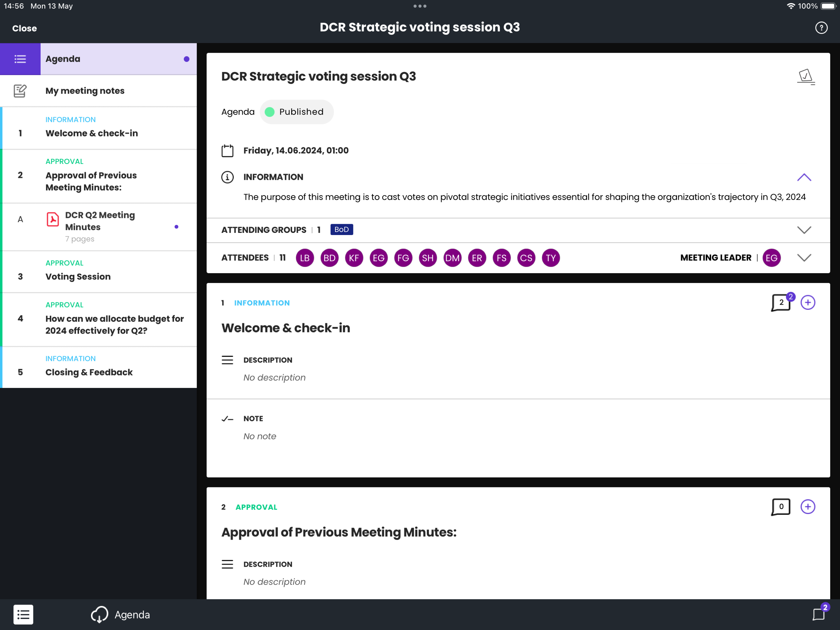Viewport: 840px width, 630px height.
Task: Open My meeting notes
Action: (85, 91)
